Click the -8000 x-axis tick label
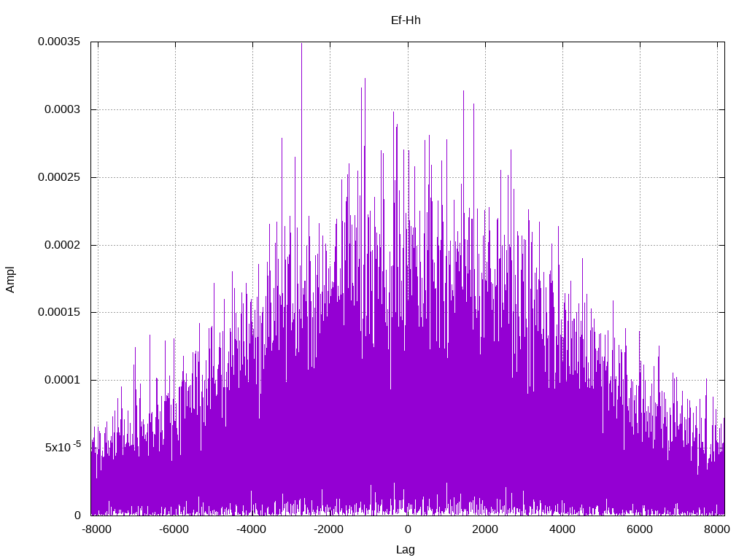This screenshot has height=560, width=747. pos(97,529)
